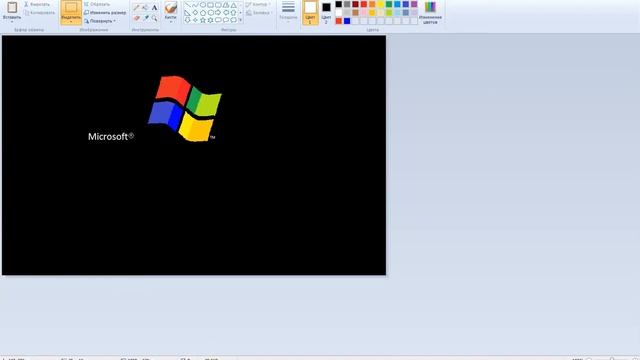Open the line Size thickness dropdown
Viewport: 640px width, 360px height.
(288, 11)
